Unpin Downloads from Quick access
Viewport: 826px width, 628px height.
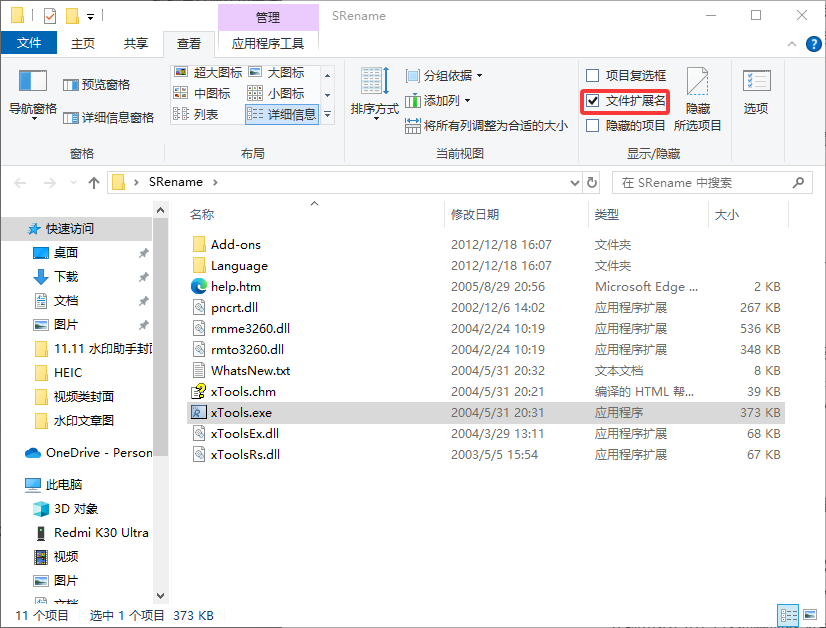143,277
